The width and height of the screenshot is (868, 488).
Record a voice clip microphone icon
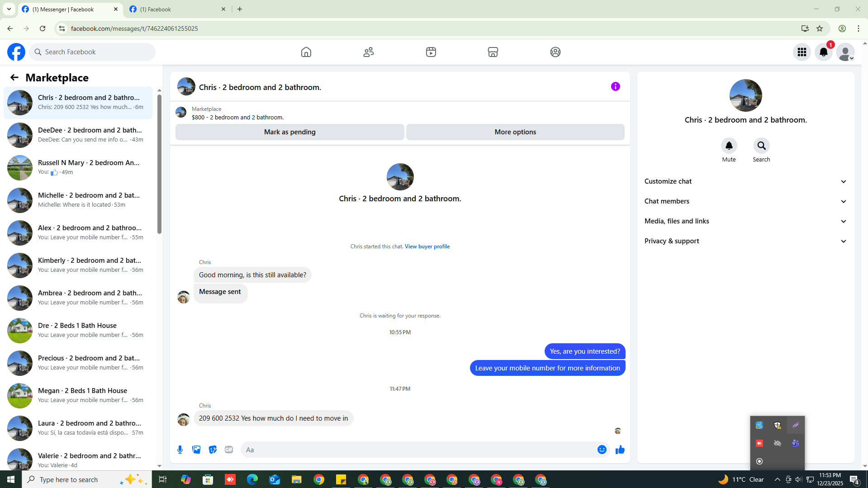[180, 450]
